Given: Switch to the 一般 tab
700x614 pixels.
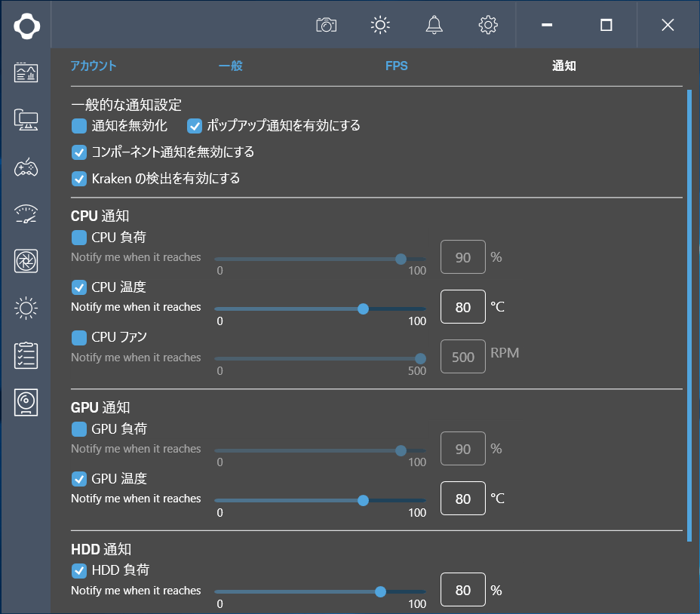Looking at the screenshot, I should [230, 66].
